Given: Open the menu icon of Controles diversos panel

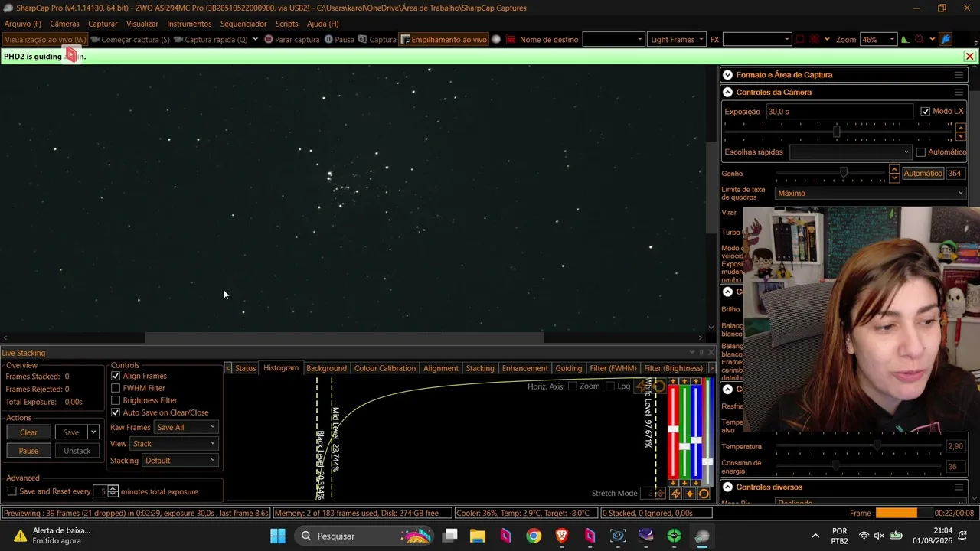Looking at the screenshot, I should pos(959,487).
